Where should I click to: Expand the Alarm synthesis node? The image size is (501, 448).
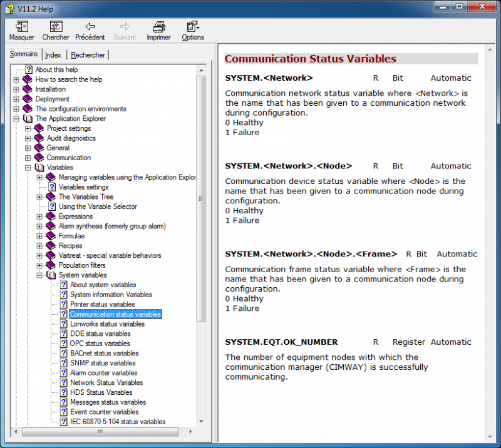tap(39, 227)
